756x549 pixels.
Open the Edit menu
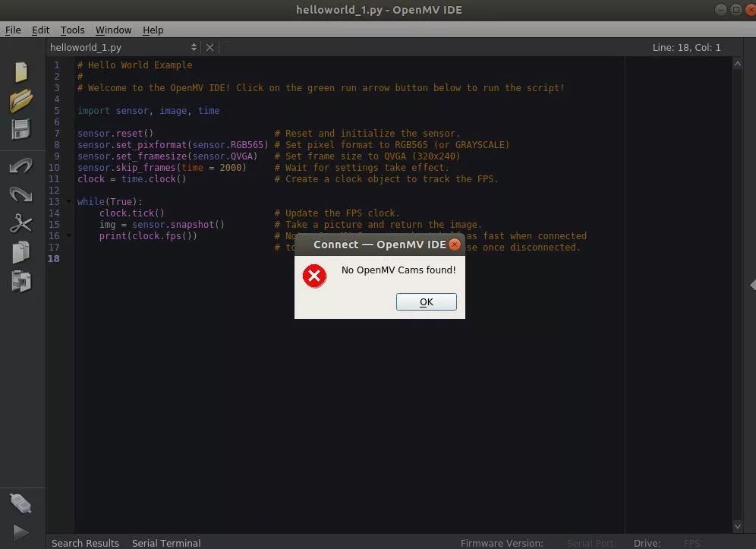coord(40,30)
